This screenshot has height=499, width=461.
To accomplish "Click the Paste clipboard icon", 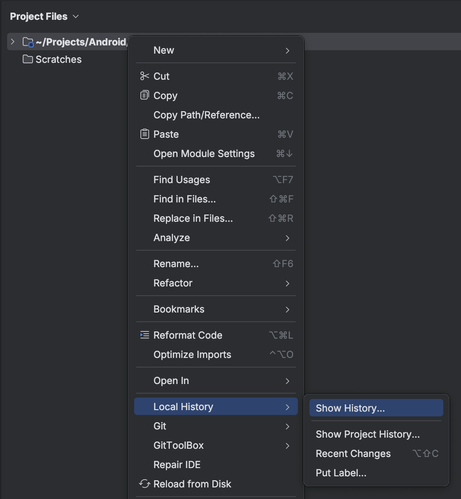I will pos(144,134).
